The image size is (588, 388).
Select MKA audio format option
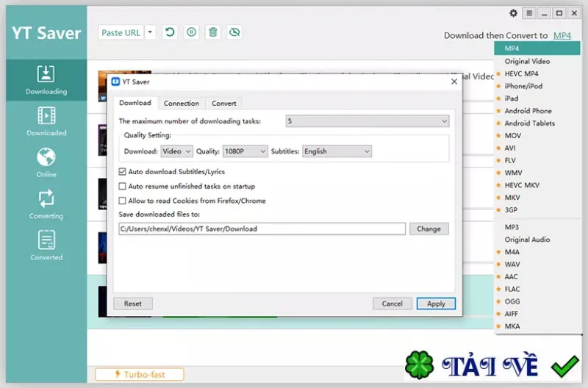(537, 326)
